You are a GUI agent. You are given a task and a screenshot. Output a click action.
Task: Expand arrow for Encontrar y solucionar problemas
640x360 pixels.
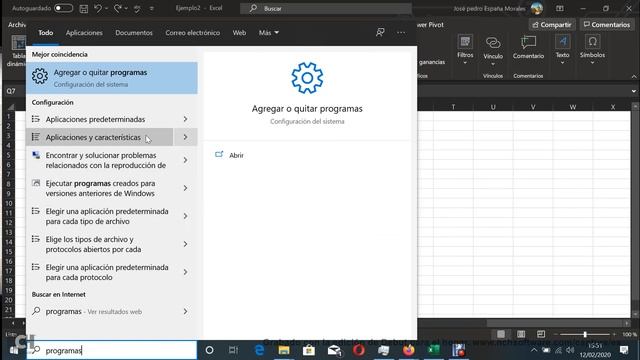click(186, 160)
